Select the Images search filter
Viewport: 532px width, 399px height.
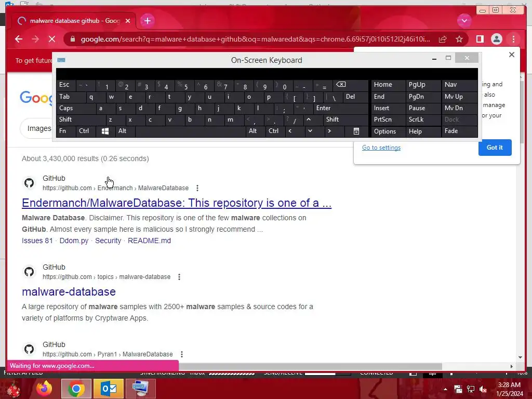click(x=38, y=129)
